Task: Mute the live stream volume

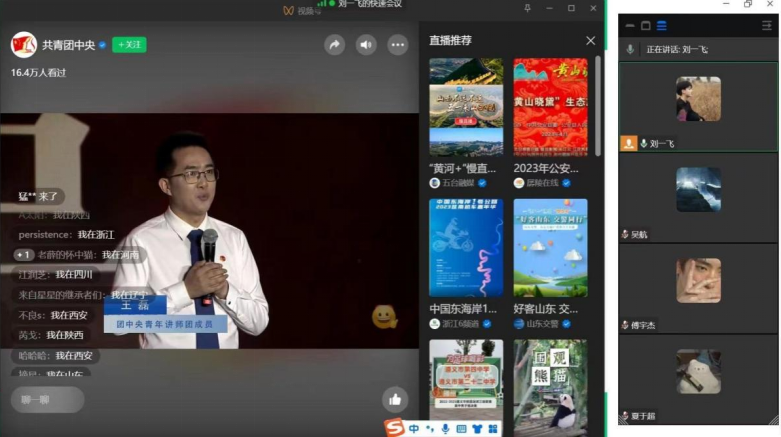Action: point(366,45)
